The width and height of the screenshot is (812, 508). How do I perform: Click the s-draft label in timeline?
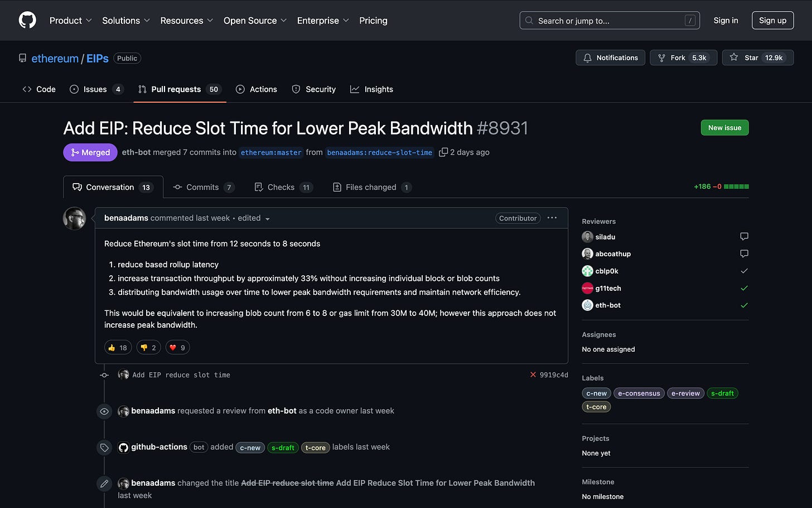pyautogui.click(x=283, y=448)
